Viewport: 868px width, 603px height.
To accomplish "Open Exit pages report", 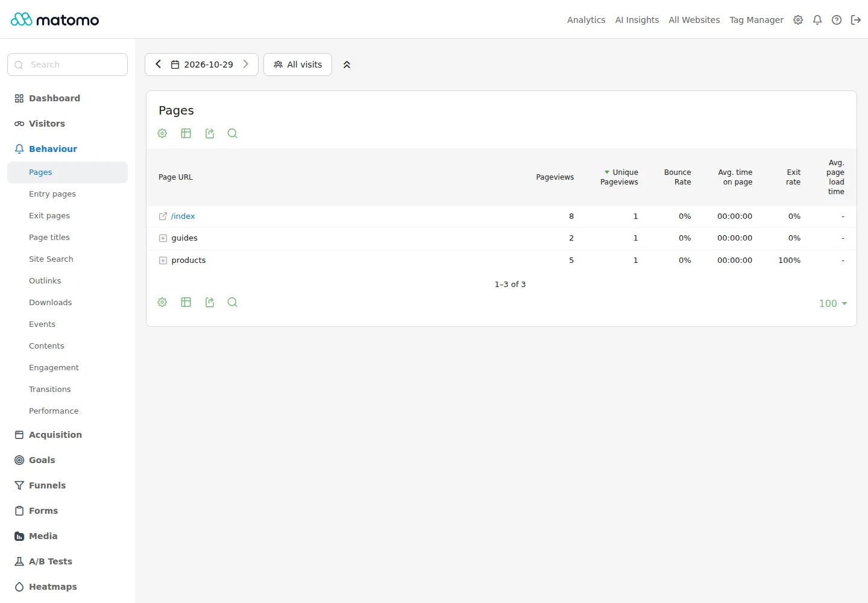I will pos(49,215).
